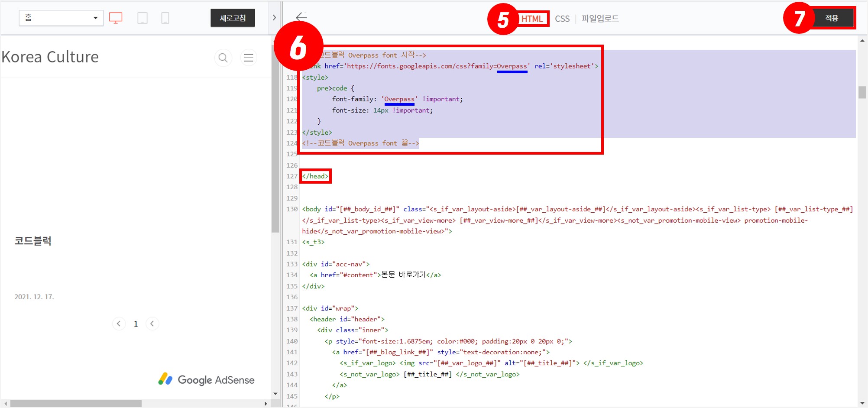868x408 pixels.
Task: Collapse preview panel with chevron arrow
Action: 274,18
